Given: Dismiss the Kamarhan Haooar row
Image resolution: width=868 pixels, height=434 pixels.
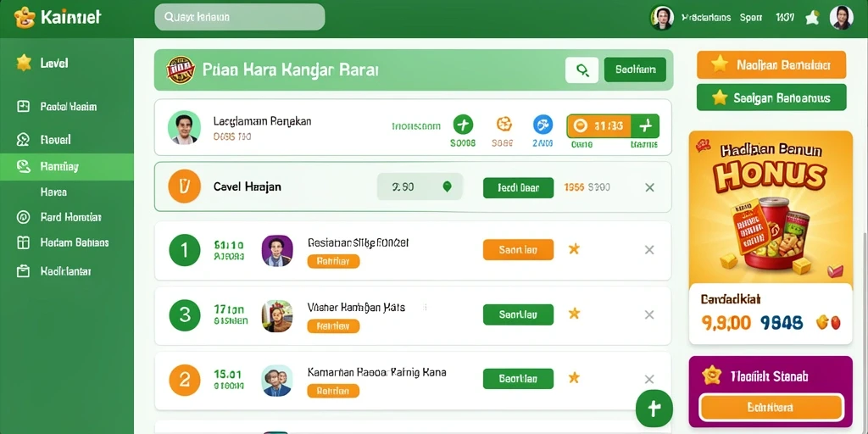Looking at the screenshot, I should [x=650, y=379].
